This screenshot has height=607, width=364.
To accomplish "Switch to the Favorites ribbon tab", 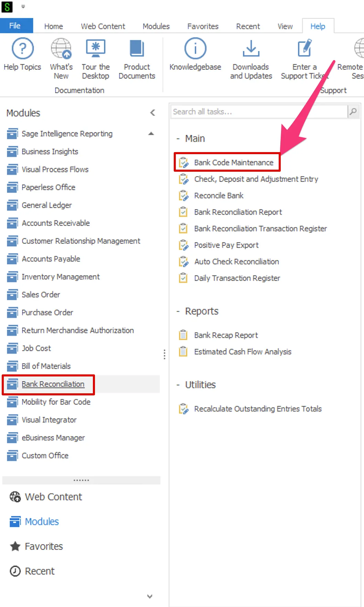I will [x=203, y=26].
